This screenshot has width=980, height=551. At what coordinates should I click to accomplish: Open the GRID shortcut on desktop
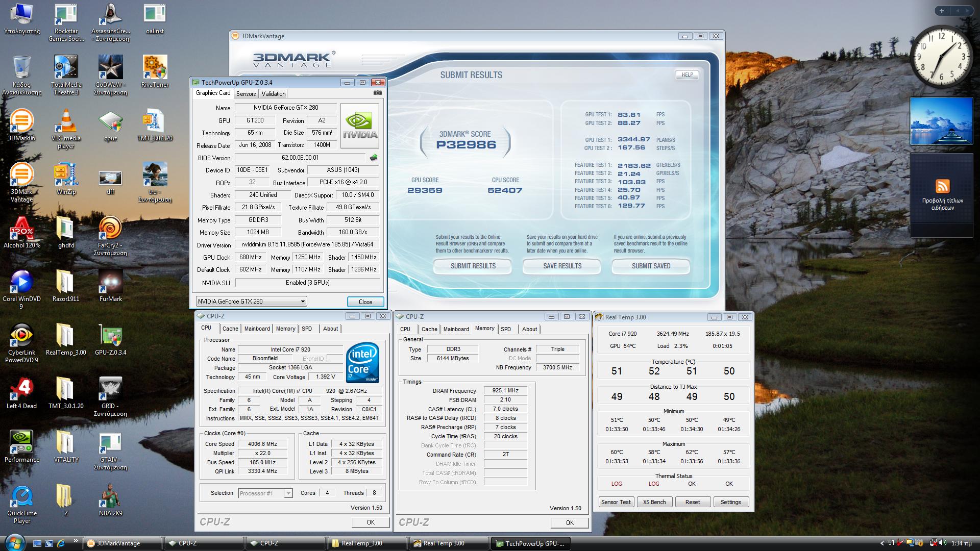click(111, 397)
